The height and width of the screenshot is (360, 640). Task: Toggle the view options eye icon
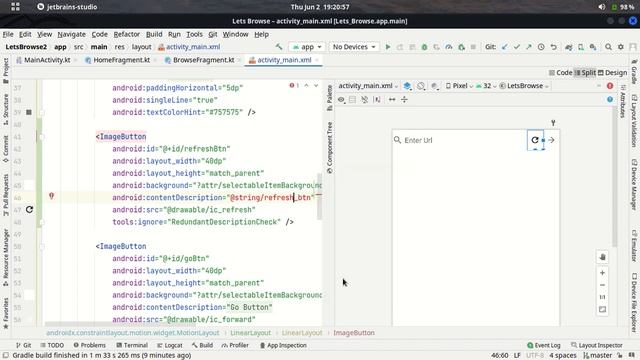tap(341, 99)
